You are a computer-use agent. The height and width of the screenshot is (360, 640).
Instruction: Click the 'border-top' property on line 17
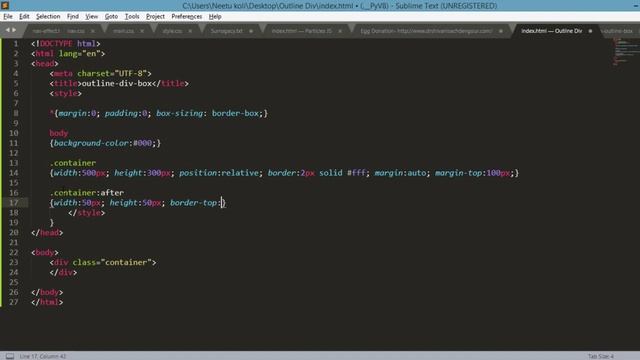[x=193, y=202]
